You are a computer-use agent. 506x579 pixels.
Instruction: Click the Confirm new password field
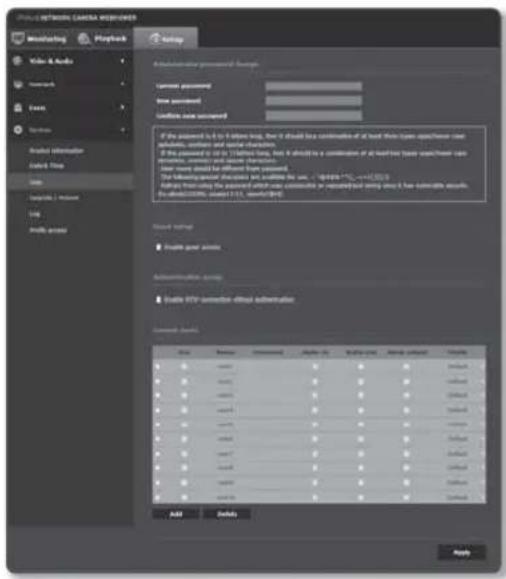coord(314,116)
